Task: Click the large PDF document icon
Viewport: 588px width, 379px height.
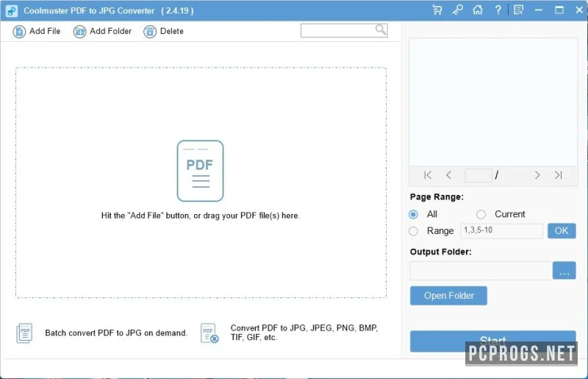Action: (200, 171)
